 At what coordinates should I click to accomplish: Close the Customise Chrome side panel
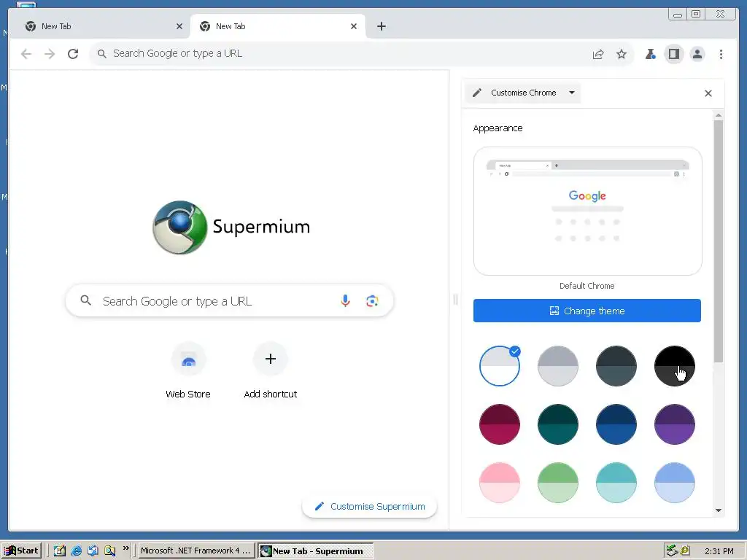tap(708, 93)
